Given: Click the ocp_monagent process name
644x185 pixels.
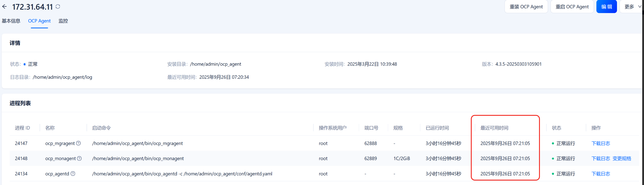Looking at the screenshot, I should (x=60, y=158).
